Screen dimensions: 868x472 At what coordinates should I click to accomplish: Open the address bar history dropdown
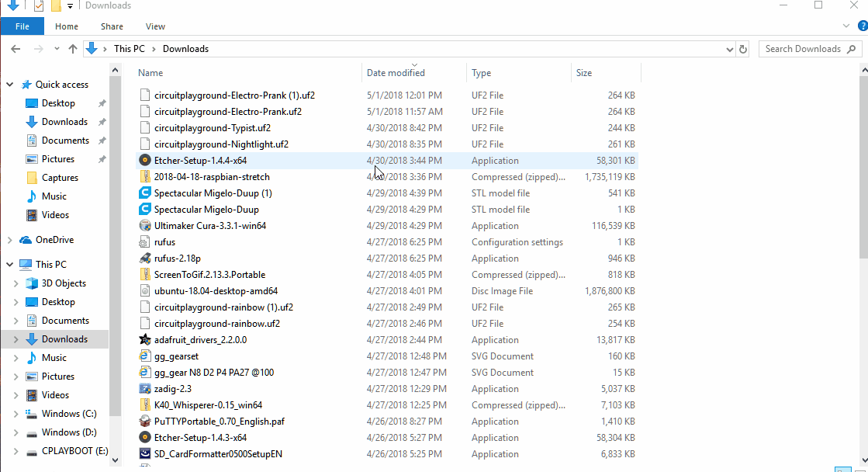729,49
